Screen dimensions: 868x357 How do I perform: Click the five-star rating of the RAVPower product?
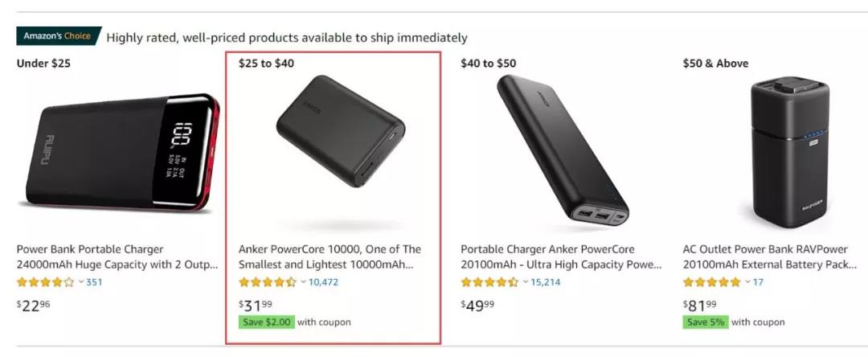(x=712, y=282)
